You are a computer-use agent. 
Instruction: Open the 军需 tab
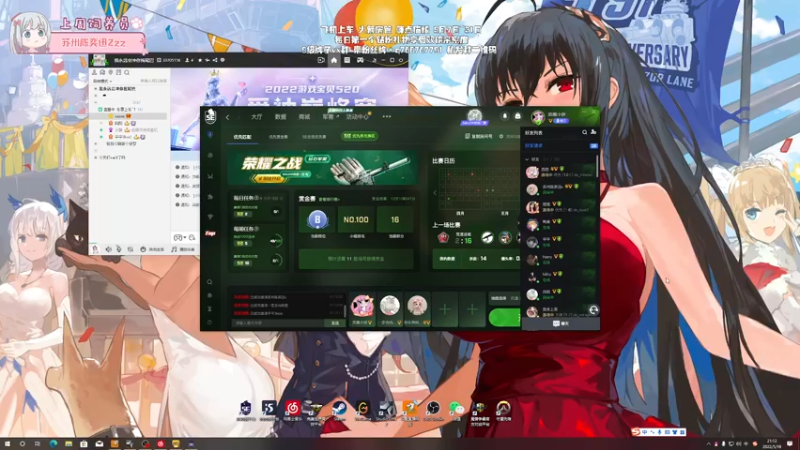(330, 117)
